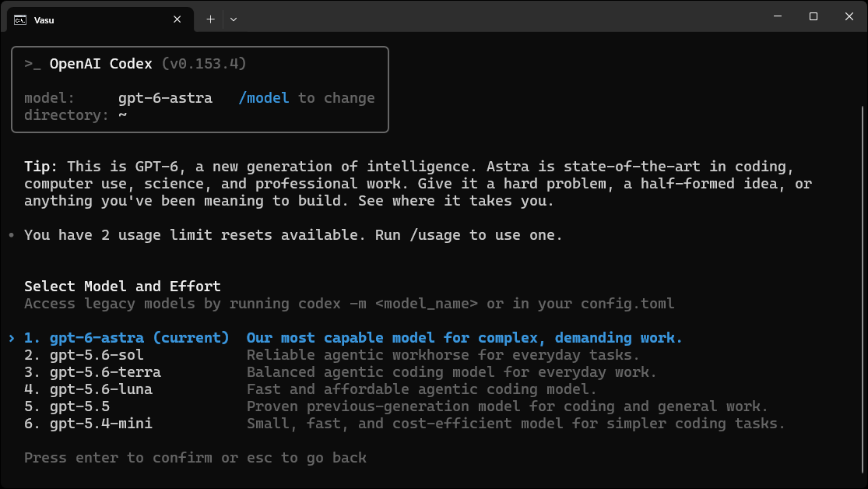Screen dimensions: 868x489
Task: Click 'Small, fast, and cost-efficient' description
Action: coord(516,424)
